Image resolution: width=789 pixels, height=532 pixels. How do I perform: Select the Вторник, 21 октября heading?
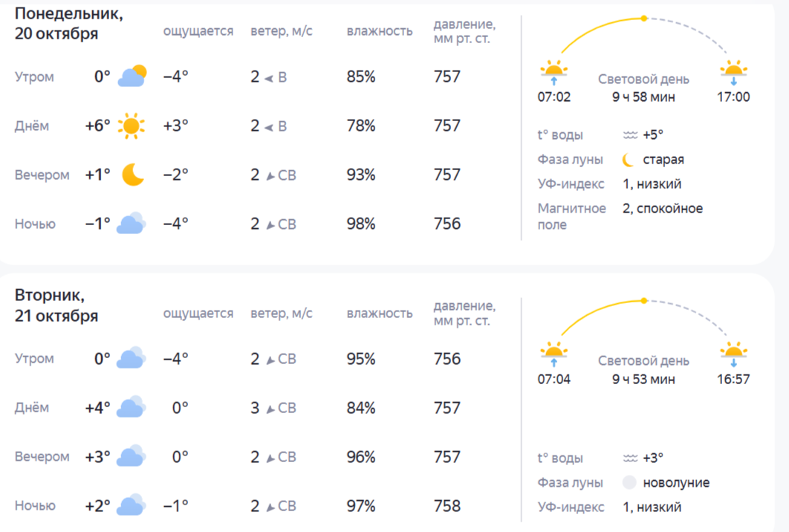[56, 305]
